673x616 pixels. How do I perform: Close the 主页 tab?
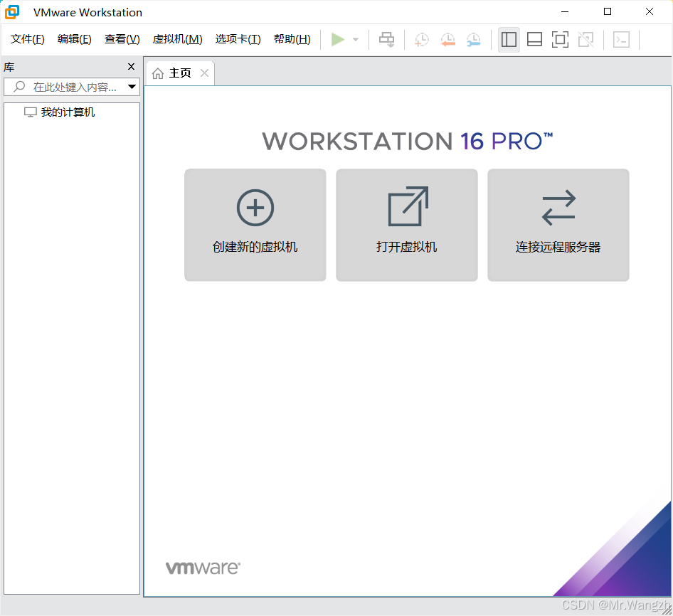(x=205, y=73)
